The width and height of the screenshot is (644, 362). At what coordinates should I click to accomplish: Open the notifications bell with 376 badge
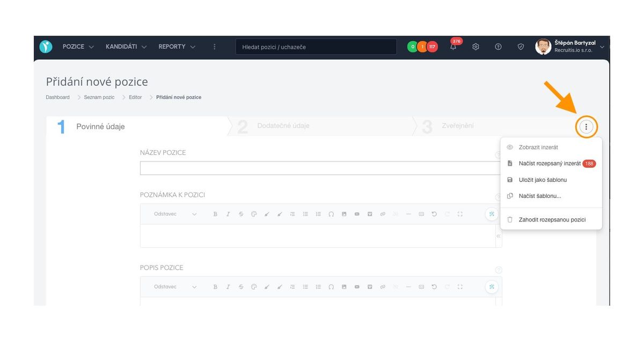pos(453,47)
